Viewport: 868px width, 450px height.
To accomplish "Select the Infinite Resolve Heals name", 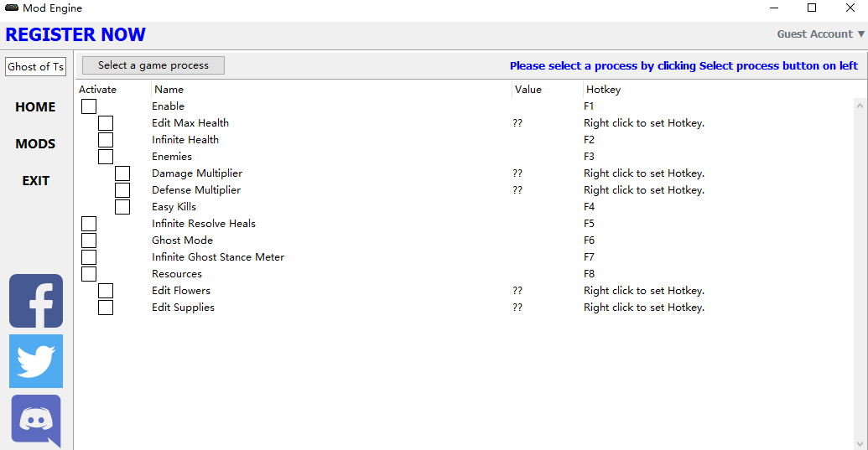I will coord(204,224).
